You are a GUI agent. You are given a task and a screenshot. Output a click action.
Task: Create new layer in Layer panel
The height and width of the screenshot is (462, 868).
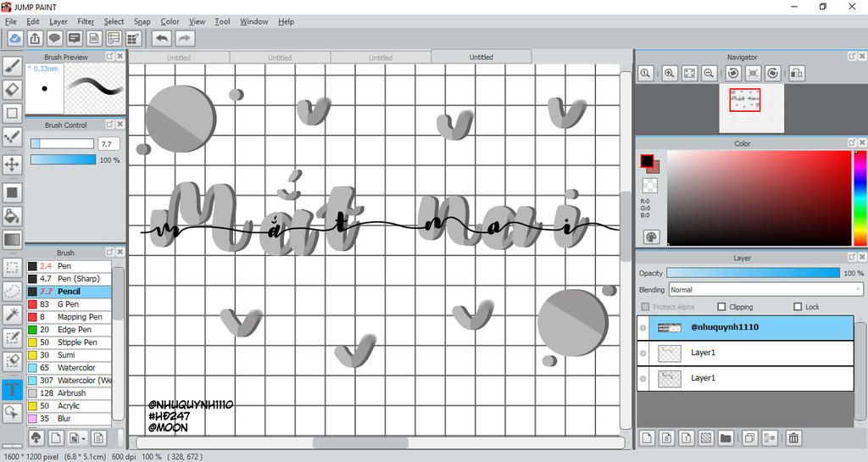click(x=647, y=438)
